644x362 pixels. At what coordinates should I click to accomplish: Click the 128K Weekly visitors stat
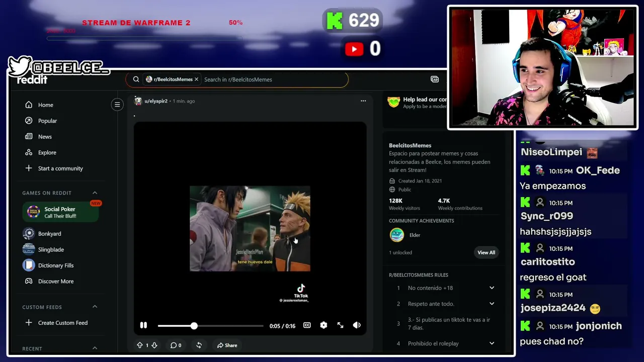pos(404,204)
